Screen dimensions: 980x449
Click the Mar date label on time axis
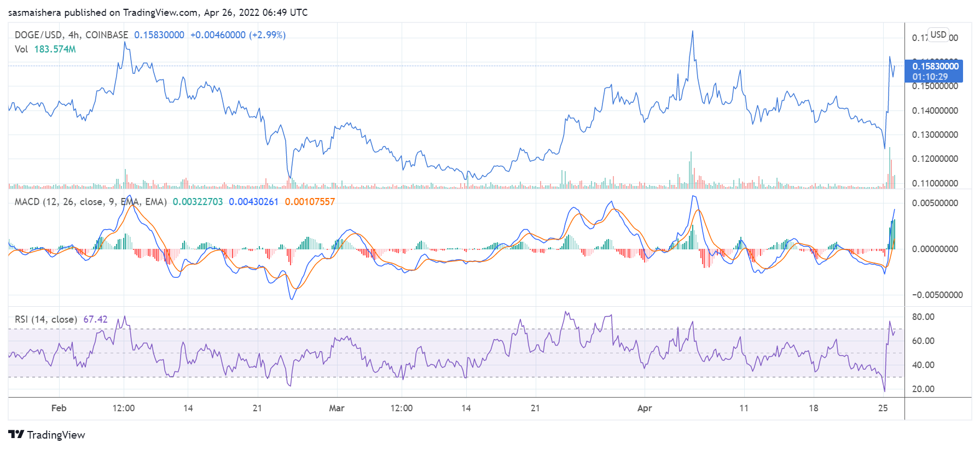click(x=337, y=408)
